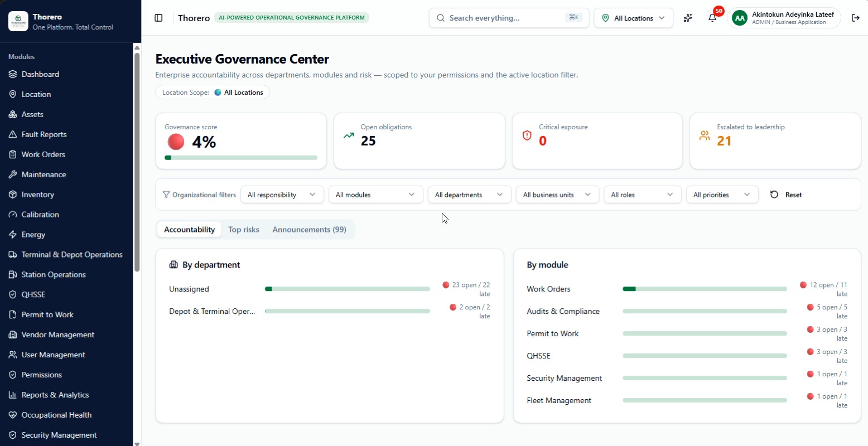Toggle the sidebar collapse icon
Viewport: 868px width, 446px height.
point(158,18)
